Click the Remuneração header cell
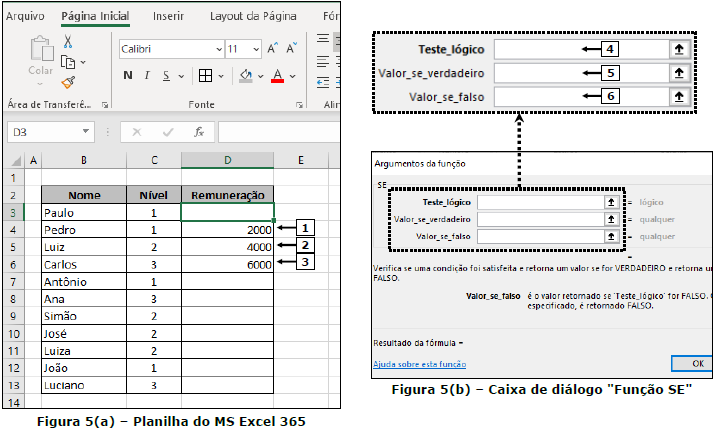 coord(227,195)
